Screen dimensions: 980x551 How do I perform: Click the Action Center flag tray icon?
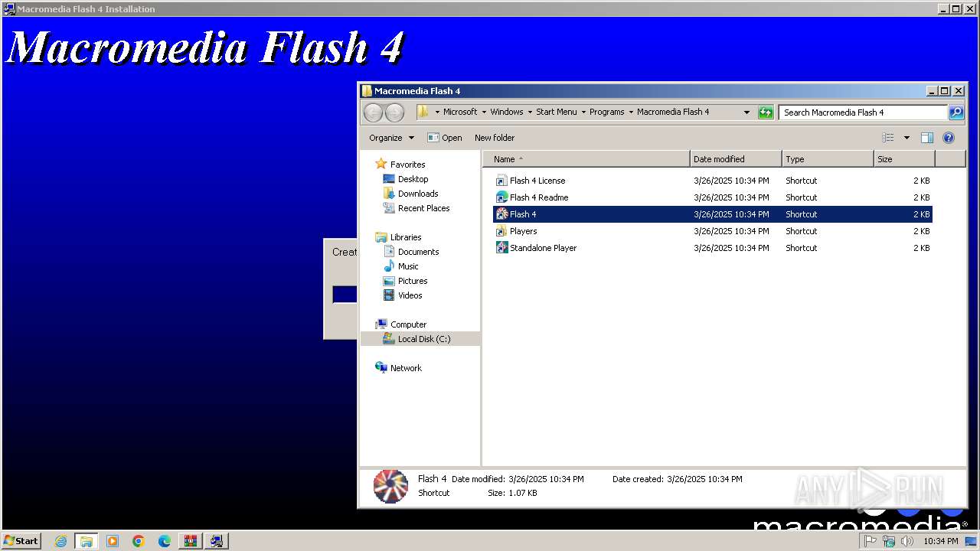click(871, 541)
